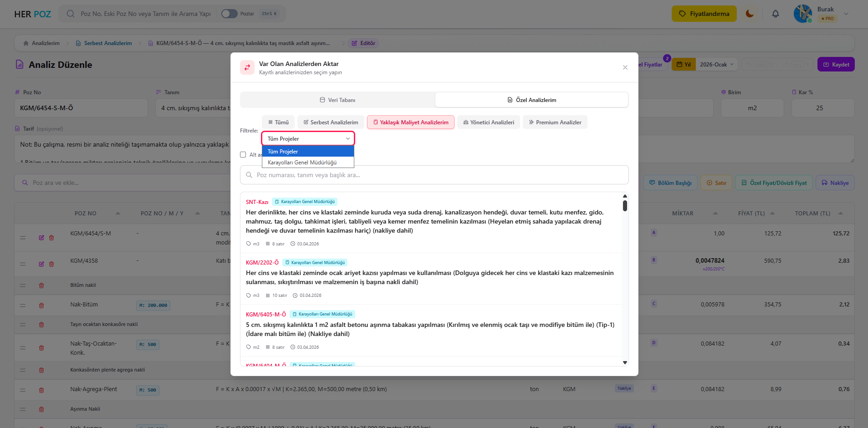Open the Tüm Projeler dropdown
Viewport: 868px width, 428px height.
308,138
